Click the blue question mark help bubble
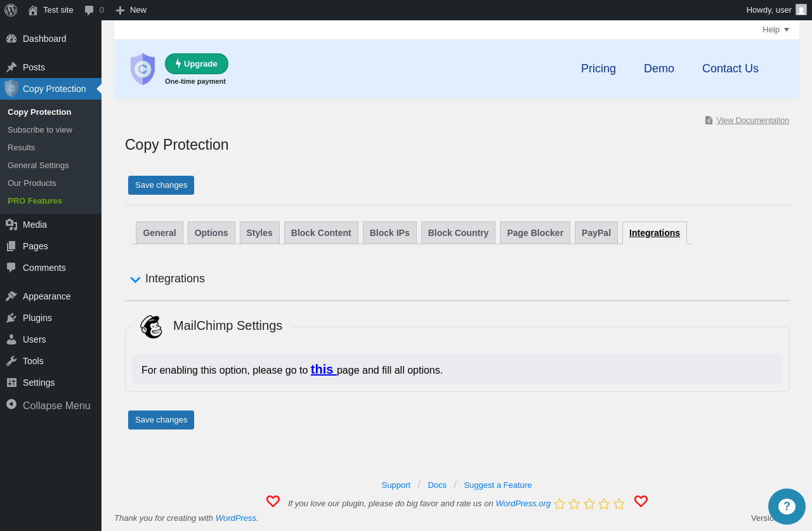 click(787, 506)
